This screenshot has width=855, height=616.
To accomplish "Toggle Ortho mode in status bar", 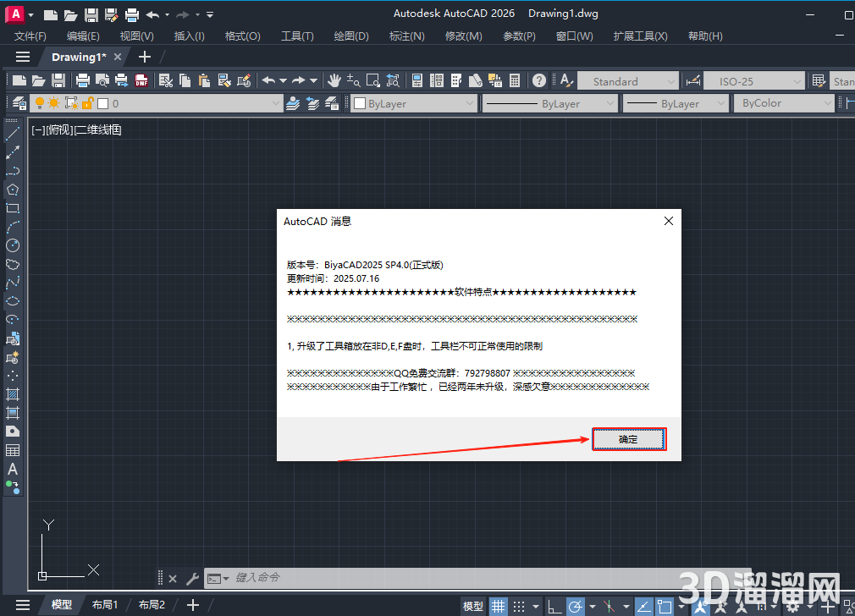I will [554, 606].
